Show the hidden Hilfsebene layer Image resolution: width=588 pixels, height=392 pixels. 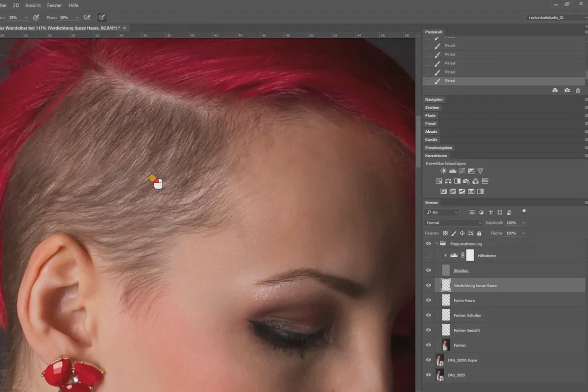pos(429,255)
